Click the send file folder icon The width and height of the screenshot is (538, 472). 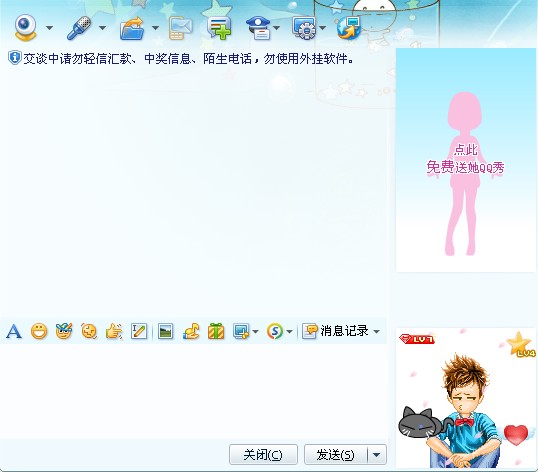point(132,28)
